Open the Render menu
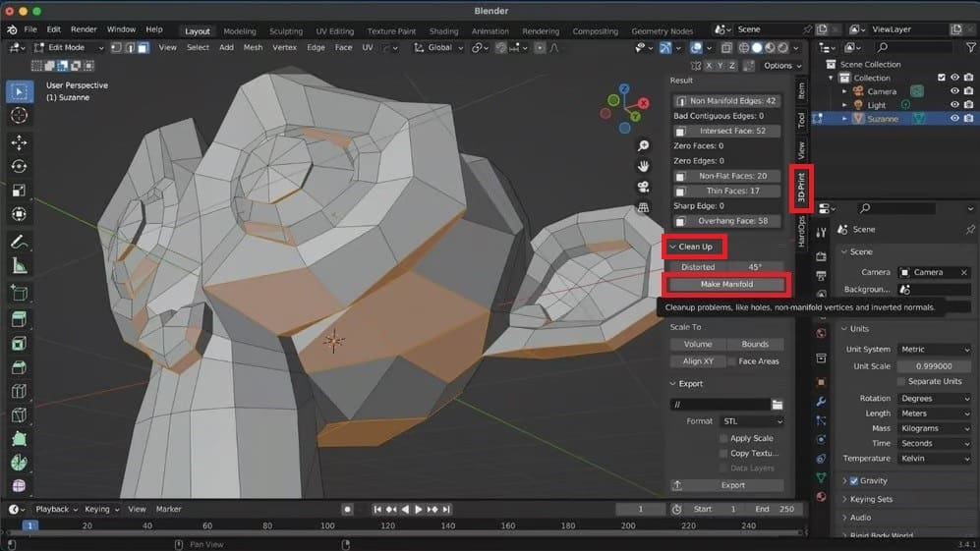 (84, 29)
